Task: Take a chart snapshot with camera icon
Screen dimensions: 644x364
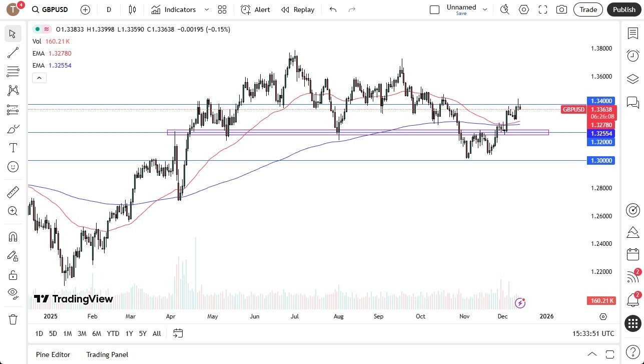Action: (x=561, y=10)
